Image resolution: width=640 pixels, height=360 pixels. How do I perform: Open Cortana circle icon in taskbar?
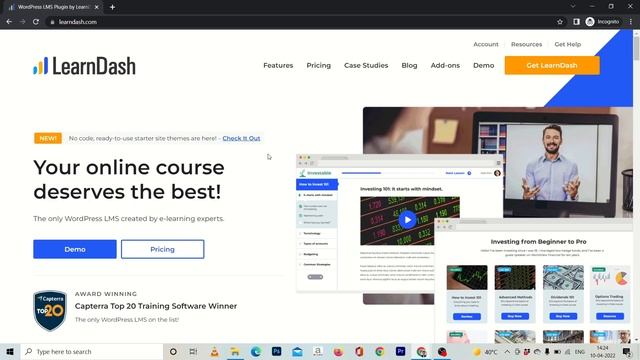173,351
